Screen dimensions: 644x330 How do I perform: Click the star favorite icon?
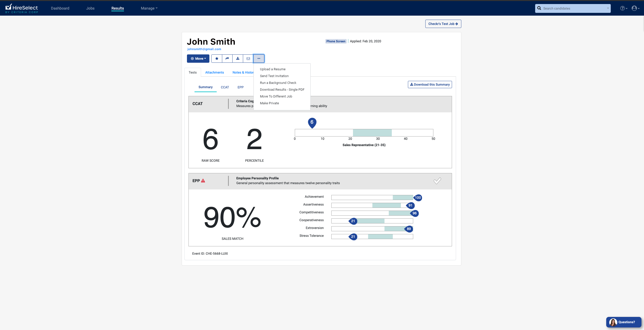217,58
